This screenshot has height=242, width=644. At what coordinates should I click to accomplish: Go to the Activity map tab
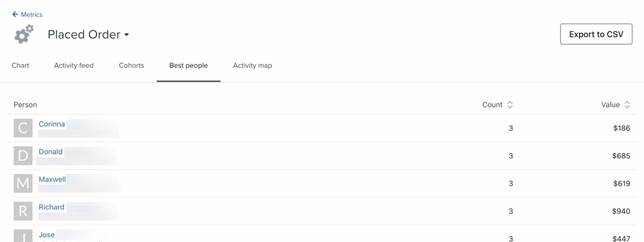[x=253, y=66]
